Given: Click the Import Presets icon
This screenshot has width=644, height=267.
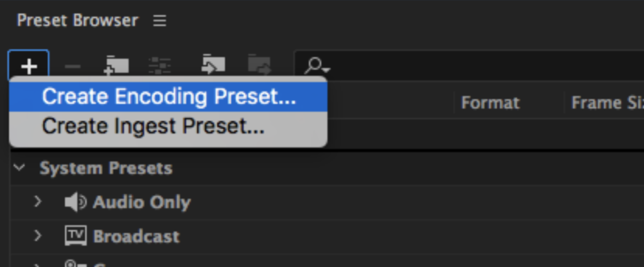Looking at the screenshot, I should (x=213, y=65).
